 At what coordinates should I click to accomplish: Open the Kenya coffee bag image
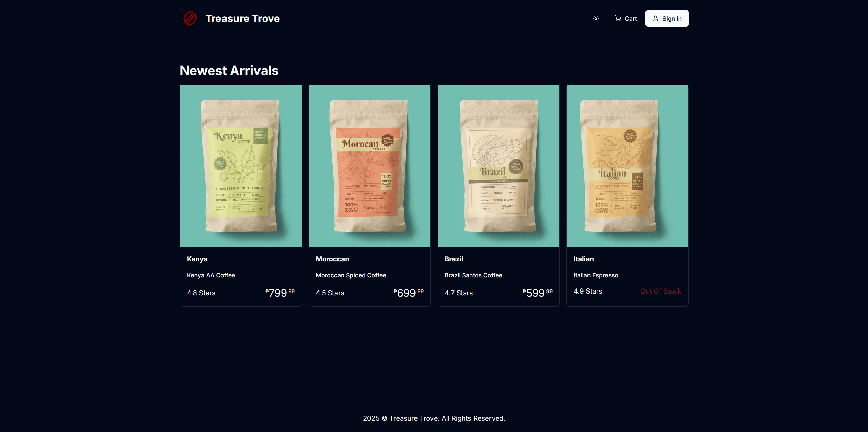240,166
